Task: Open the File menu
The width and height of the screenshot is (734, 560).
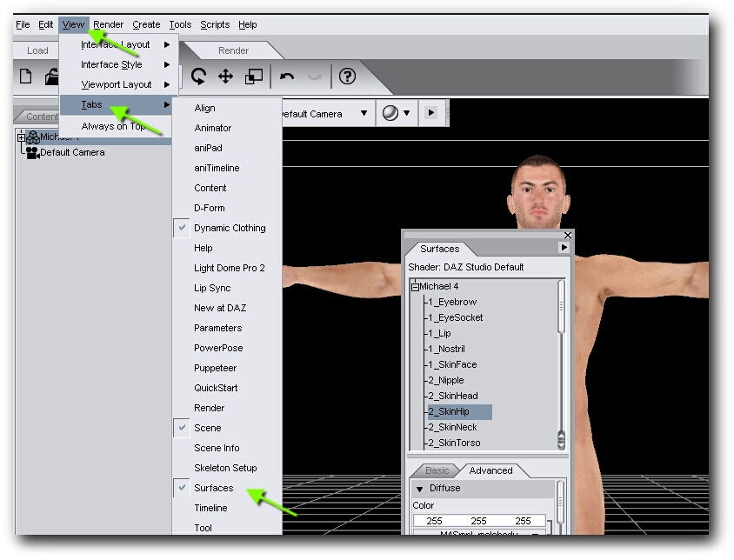Action: pyautogui.click(x=23, y=24)
